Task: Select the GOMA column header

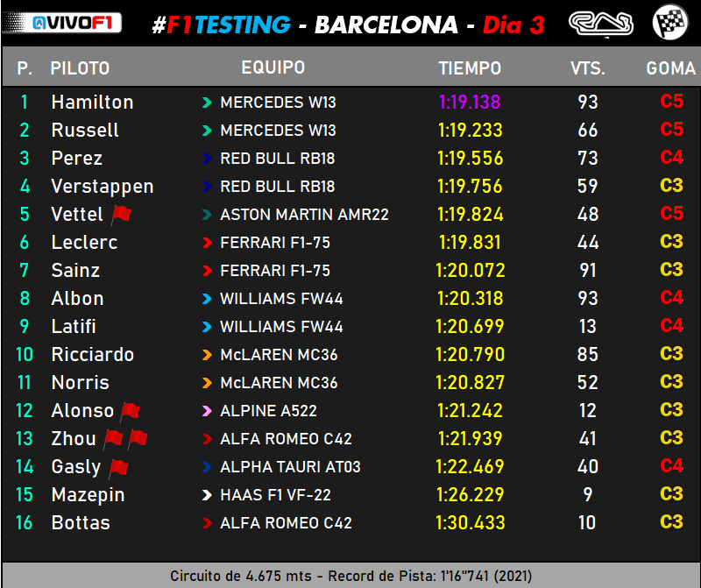Action: (x=670, y=68)
